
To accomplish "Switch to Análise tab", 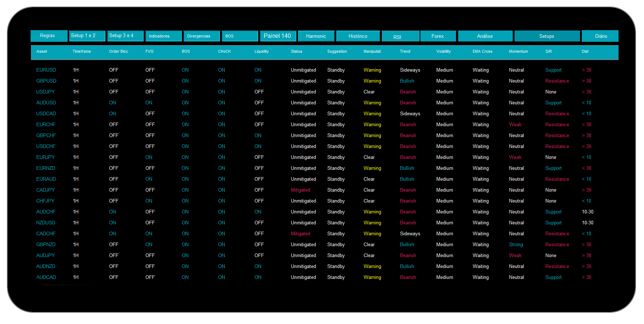I will pos(485,36).
